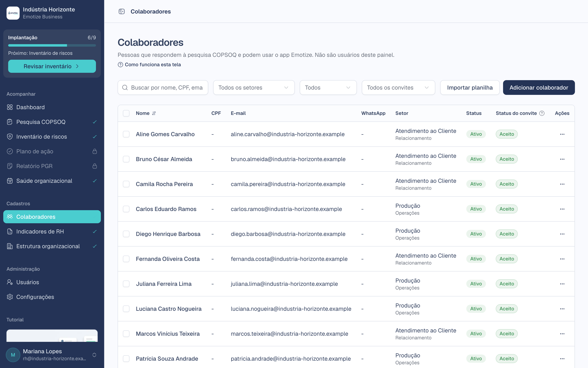Click the check mark beside Inventário de riscos
Image resolution: width=588 pixels, height=368 pixels.
pyautogui.click(x=95, y=137)
